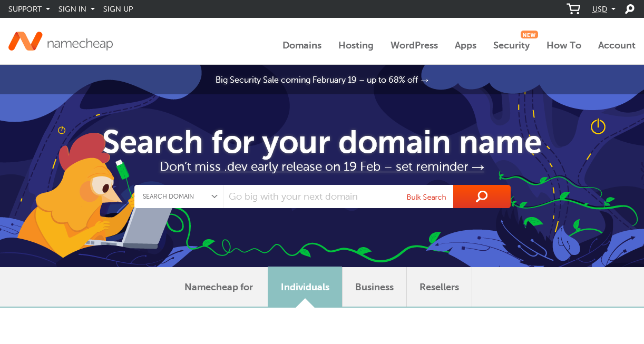Viewport: 644px width, 344px height.
Task: Click the SIGN UP link
Action: click(118, 9)
